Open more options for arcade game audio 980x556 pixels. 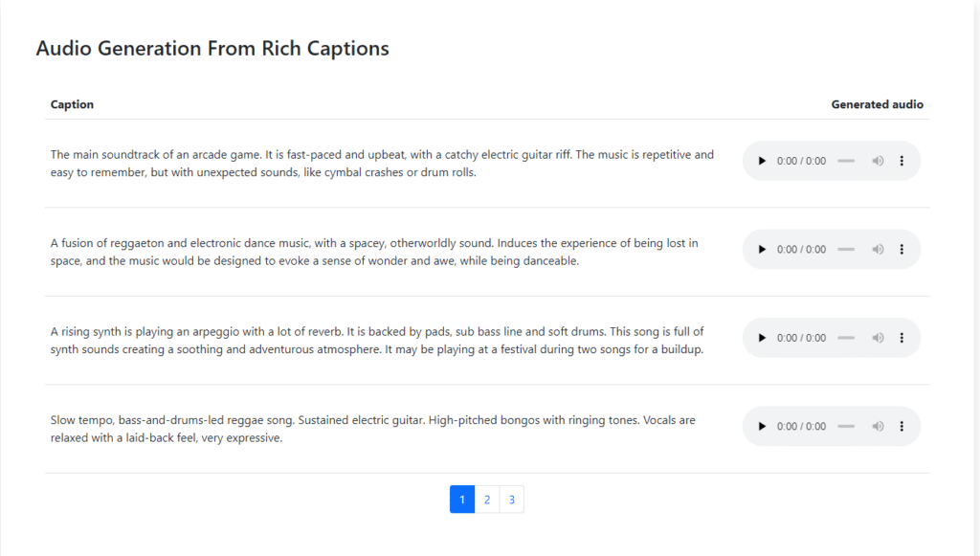coord(902,161)
